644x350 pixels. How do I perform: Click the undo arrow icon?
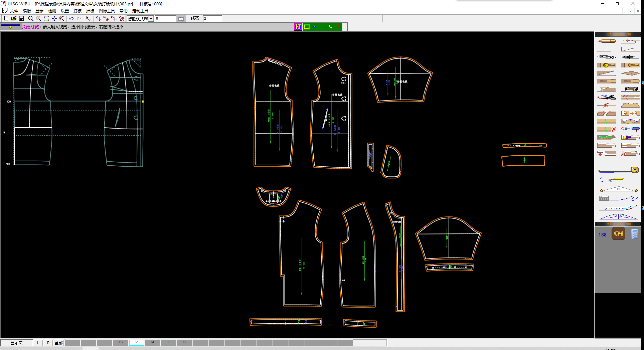[71, 18]
